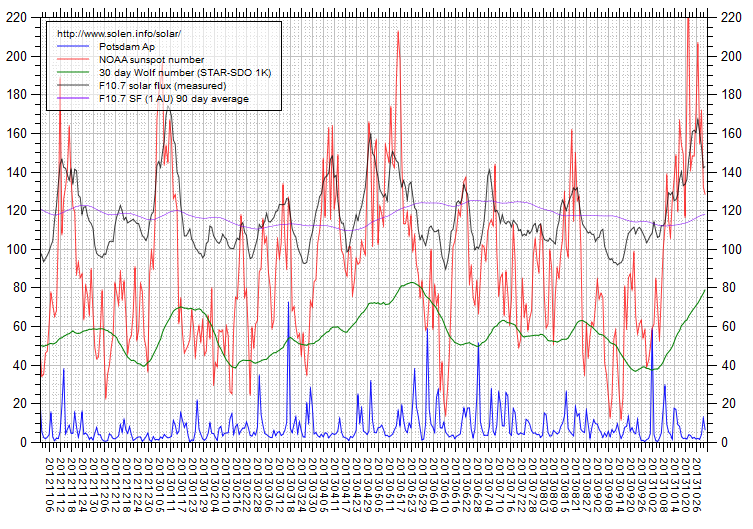Select the 'NOAA sunspot number' legend label
The width and height of the screenshot is (753, 529).
(x=151, y=60)
